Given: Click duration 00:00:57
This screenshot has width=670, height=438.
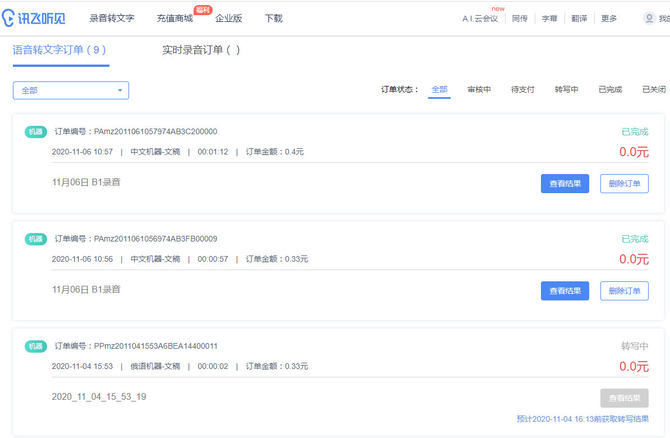Looking at the screenshot, I should pyautogui.click(x=213, y=259).
